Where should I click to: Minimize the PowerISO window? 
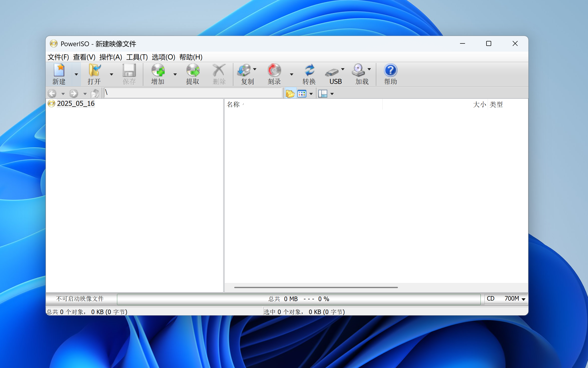point(463,43)
